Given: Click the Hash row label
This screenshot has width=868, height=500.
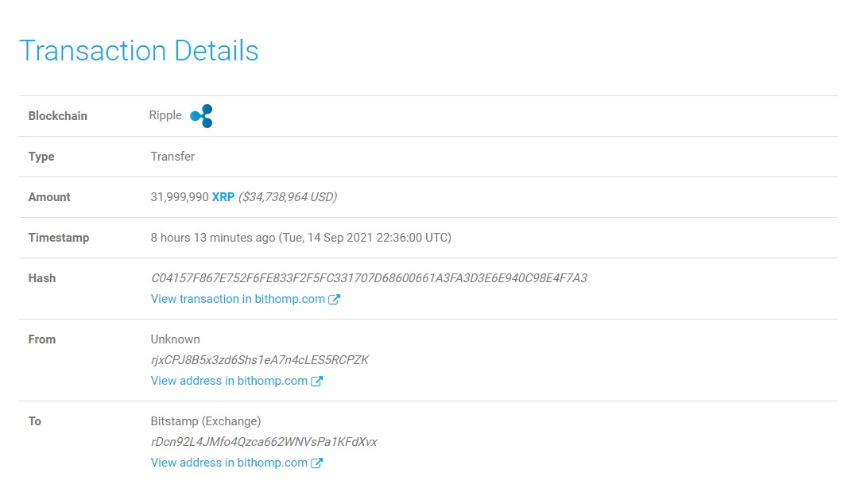Looking at the screenshot, I should click(x=42, y=278).
